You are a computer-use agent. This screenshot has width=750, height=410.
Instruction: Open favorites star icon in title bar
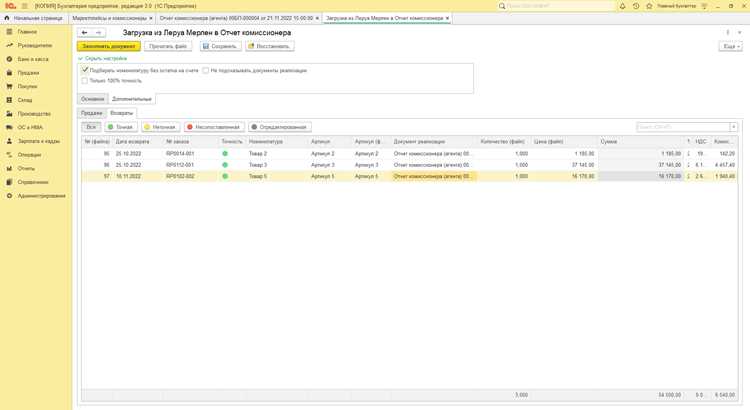point(649,6)
